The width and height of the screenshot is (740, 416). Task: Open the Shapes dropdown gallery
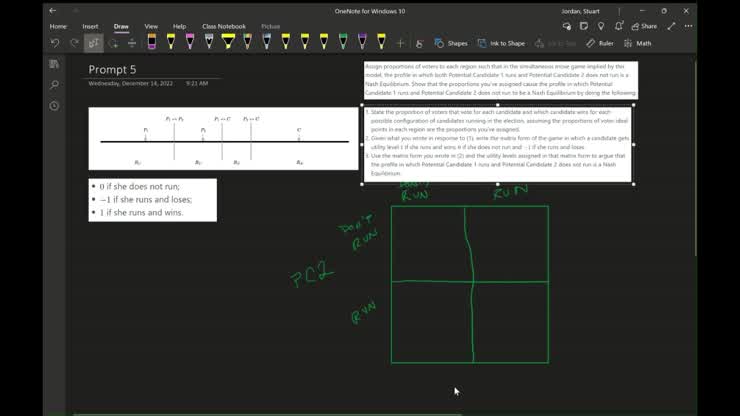(x=451, y=43)
